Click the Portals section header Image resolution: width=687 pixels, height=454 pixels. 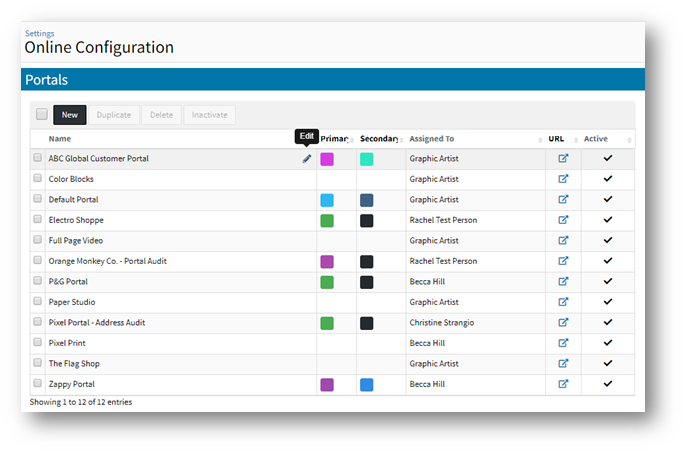click(333, 80)
